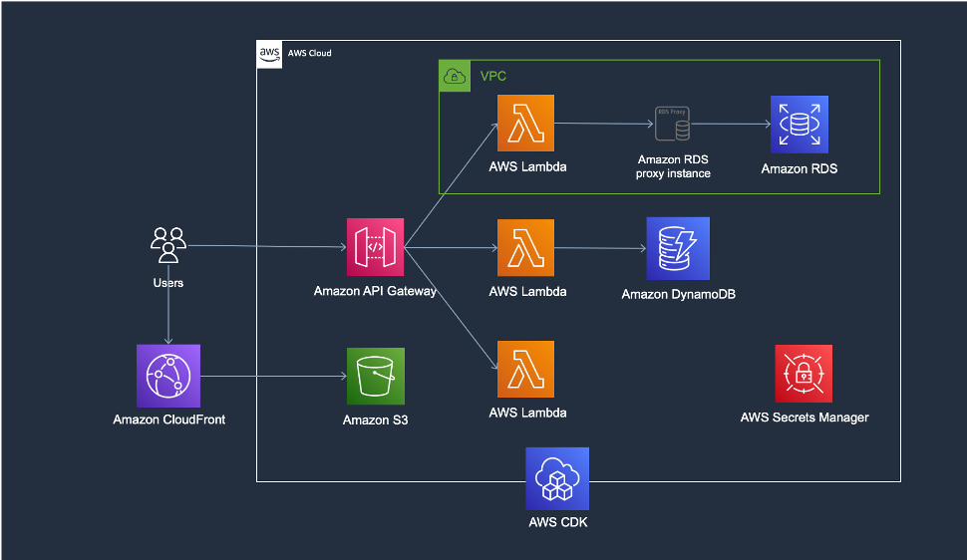The width and height of the screenshot is (967, 560).
Task: Click the 'Amazon CloudFront' label
Action: 169,420
